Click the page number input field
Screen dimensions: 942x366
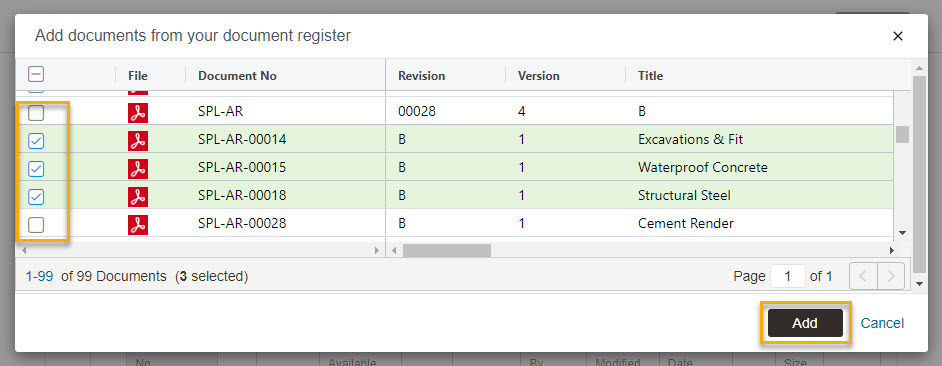(x=787, y=276)
